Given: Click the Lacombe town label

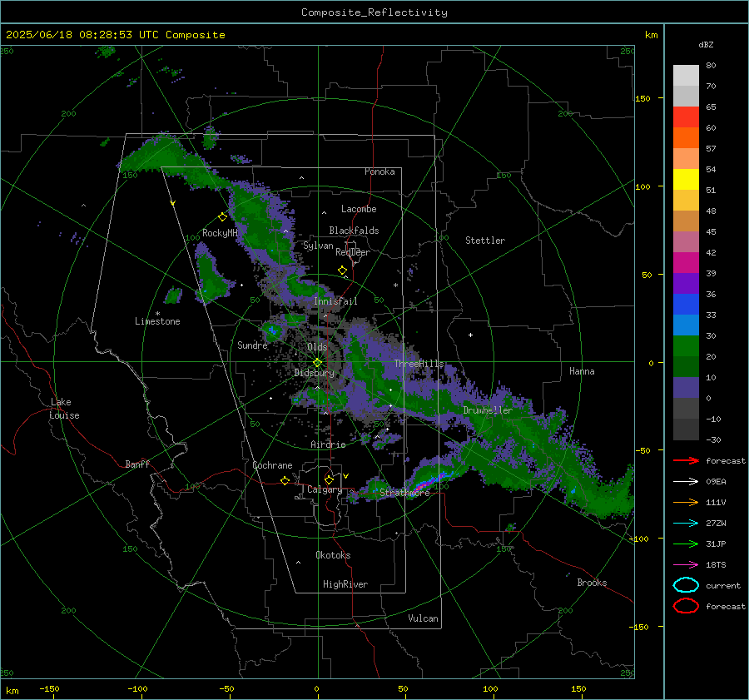Looking at the screenshot, I should pyautogui.click(x=359, y=209).
